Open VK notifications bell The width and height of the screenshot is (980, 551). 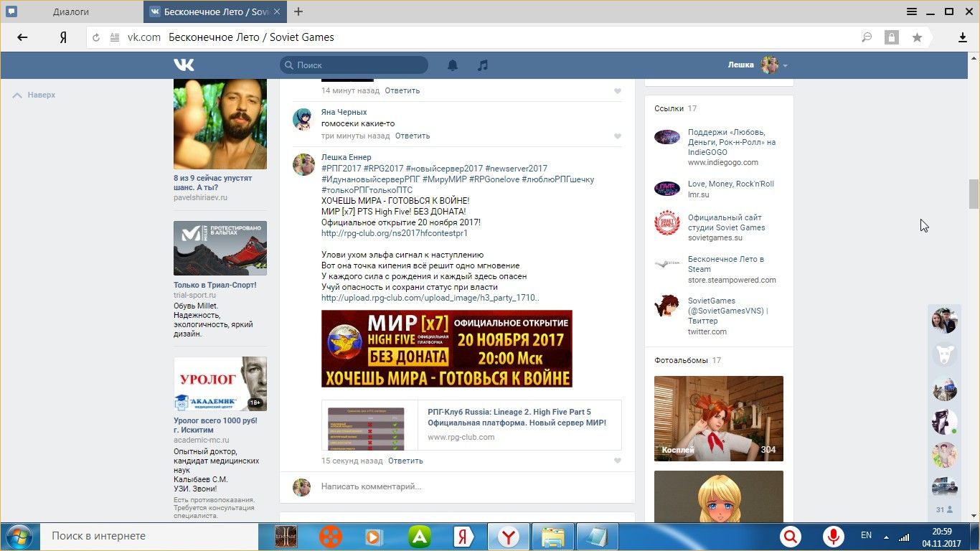tap(453, 65)
